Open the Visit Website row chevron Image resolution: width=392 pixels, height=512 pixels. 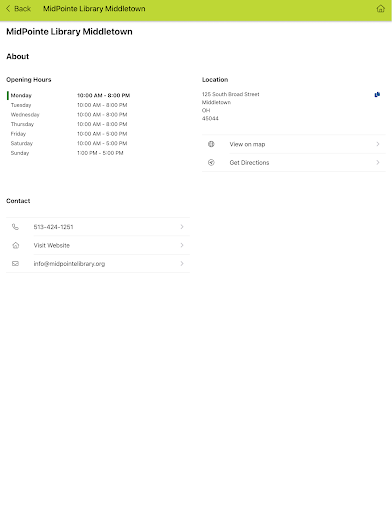click(x=182, y=245)
